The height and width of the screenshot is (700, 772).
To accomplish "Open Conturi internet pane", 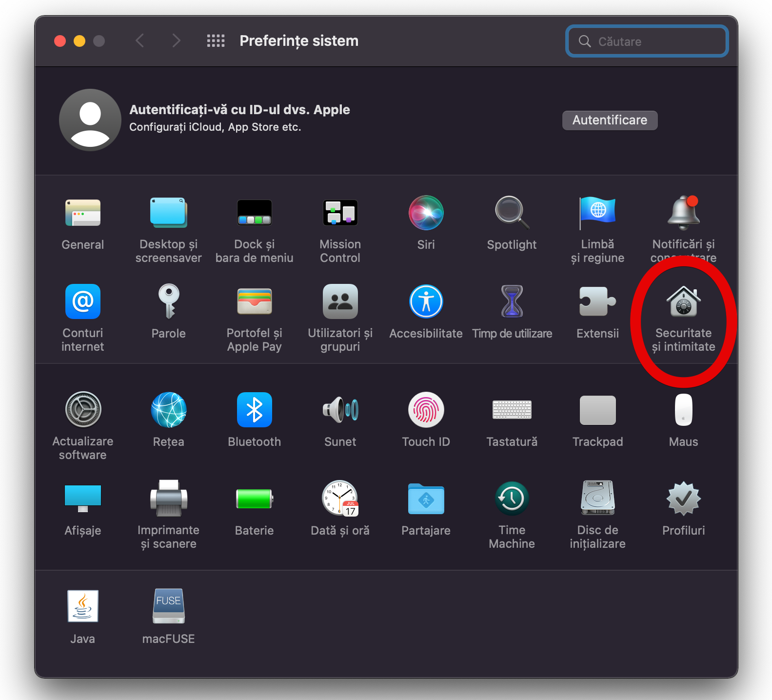I will tap(83, 301).
